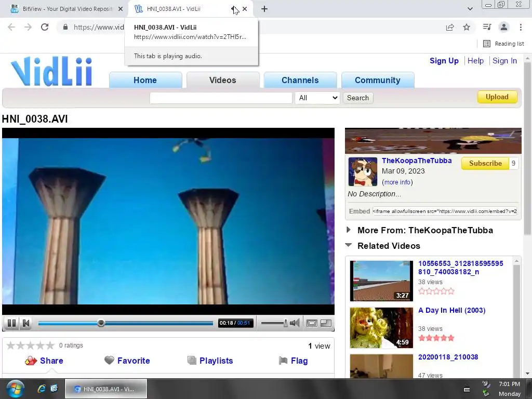Reload the current page
The height and width of the screenshot is (399, 532).
45,27
